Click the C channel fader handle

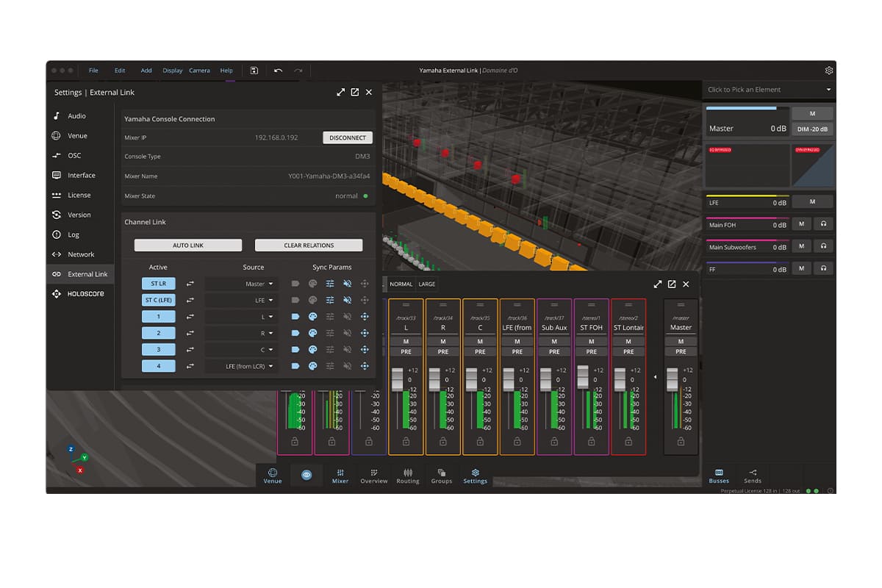coord(471,379)
